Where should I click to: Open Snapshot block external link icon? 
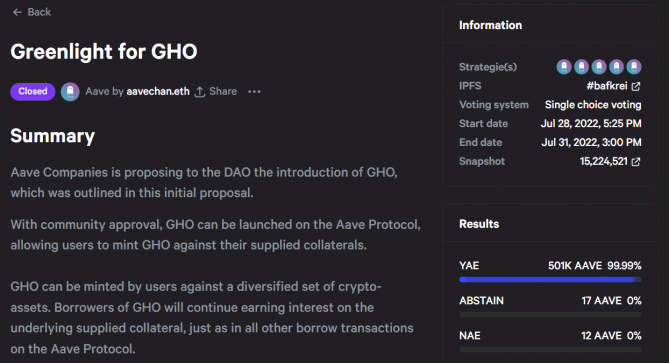636,162
